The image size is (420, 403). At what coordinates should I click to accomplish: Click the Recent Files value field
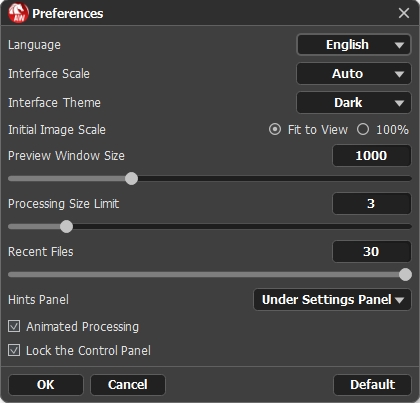pyautogui.click(x=372, y=252)
